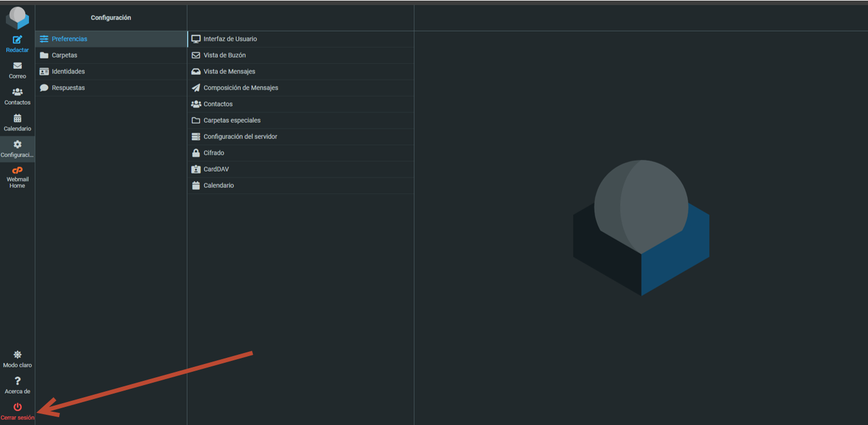Screen dimensions: 868x425
Task: Open Interfaz de Usuario preferences
Action: tap(230, 39)
